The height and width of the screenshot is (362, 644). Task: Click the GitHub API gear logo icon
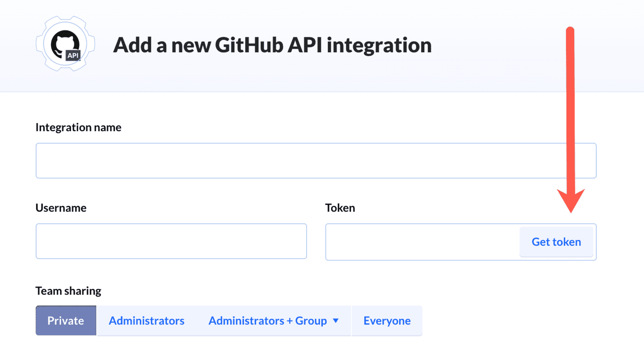[65, 44]
